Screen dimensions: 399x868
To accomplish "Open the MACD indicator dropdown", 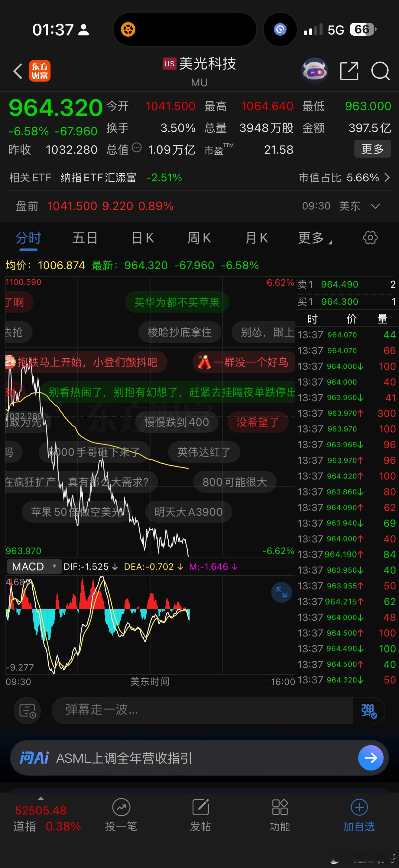I will click(34, 567).
